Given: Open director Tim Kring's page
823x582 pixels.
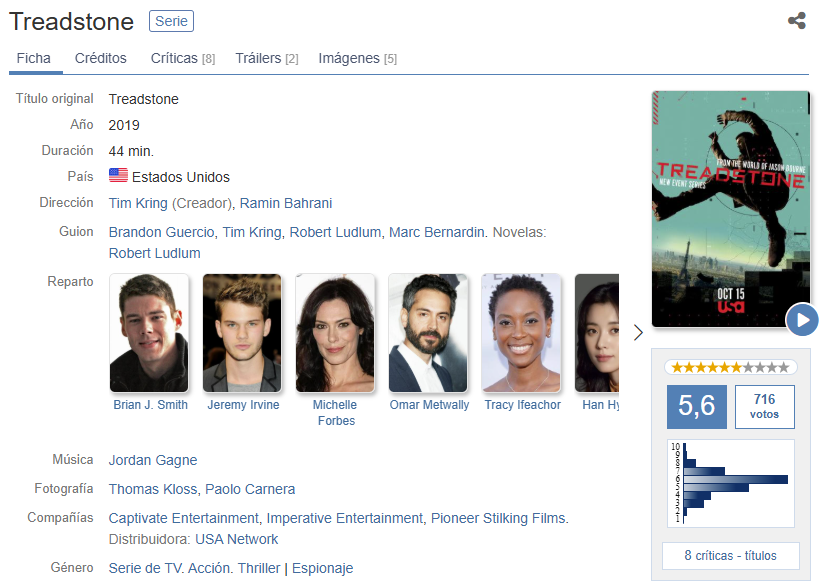Looking at the screenshot, I should tap(138, 203).
